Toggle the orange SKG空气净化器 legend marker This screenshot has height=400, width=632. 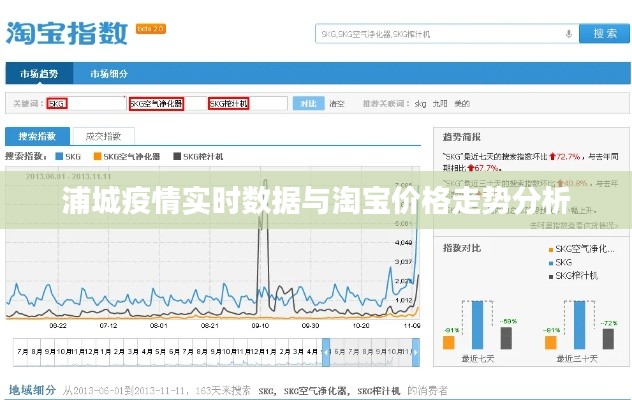[97, 157]
